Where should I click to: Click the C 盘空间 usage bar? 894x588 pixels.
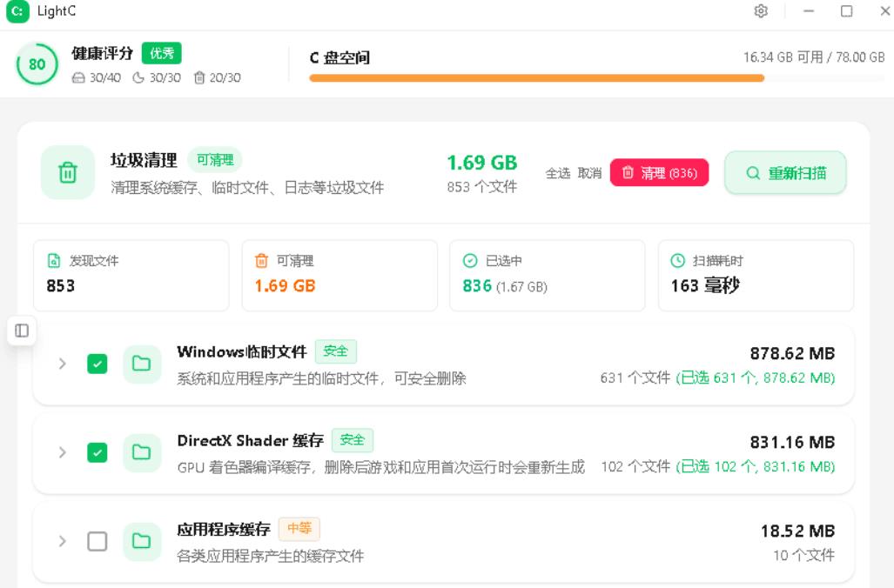(x=596, y=78)
